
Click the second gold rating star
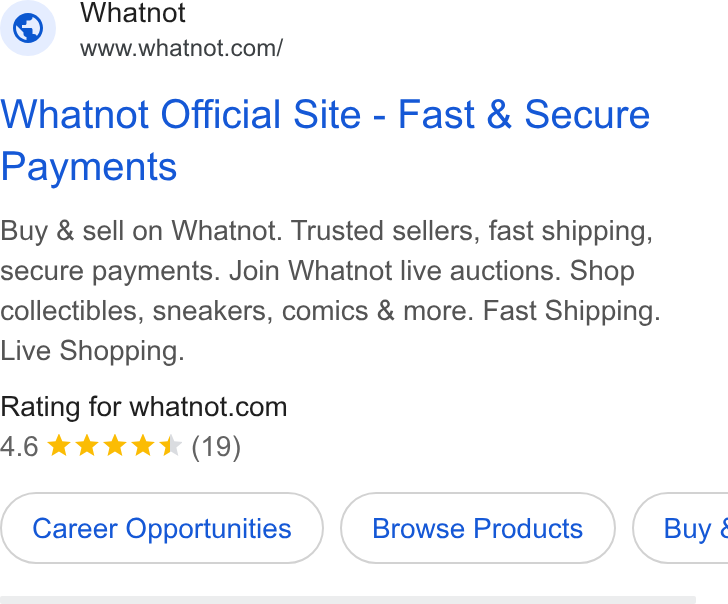(x=87, y=446)
